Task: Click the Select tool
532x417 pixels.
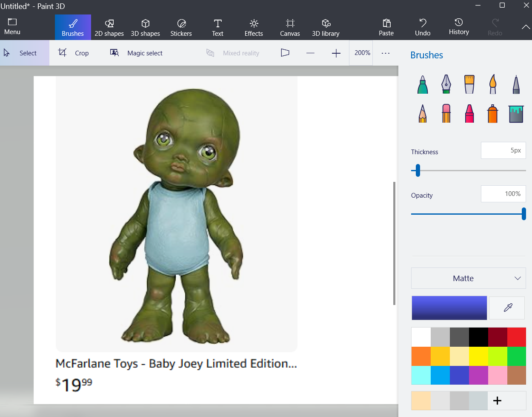Action: pos(25,53)
